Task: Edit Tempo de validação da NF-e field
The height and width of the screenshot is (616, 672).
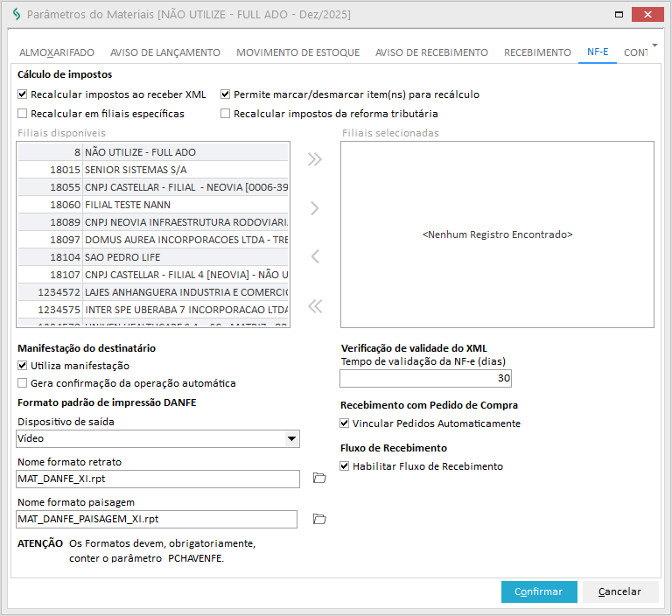Action: click(425, 379)
